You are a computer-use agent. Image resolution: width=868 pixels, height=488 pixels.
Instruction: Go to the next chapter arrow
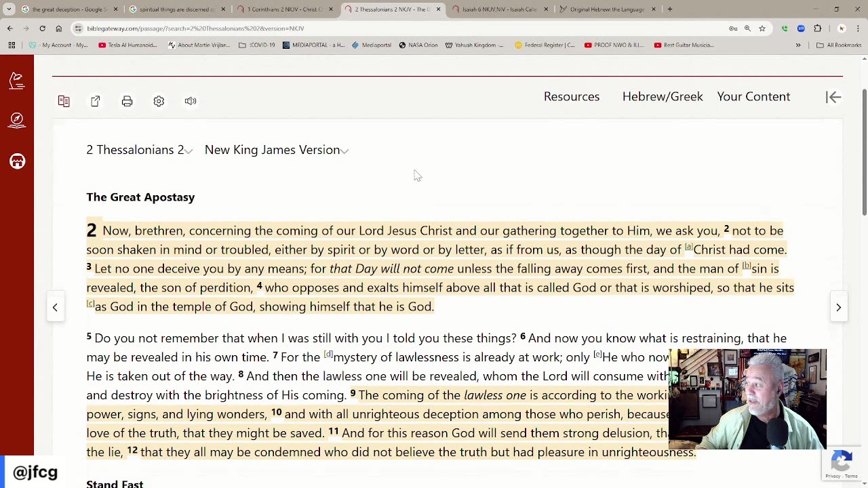838,308
